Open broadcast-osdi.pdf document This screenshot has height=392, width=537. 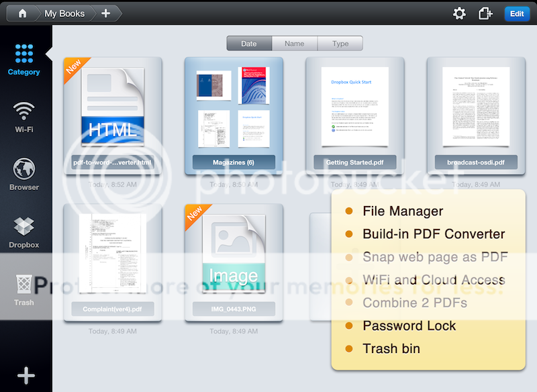click(476, 115)
